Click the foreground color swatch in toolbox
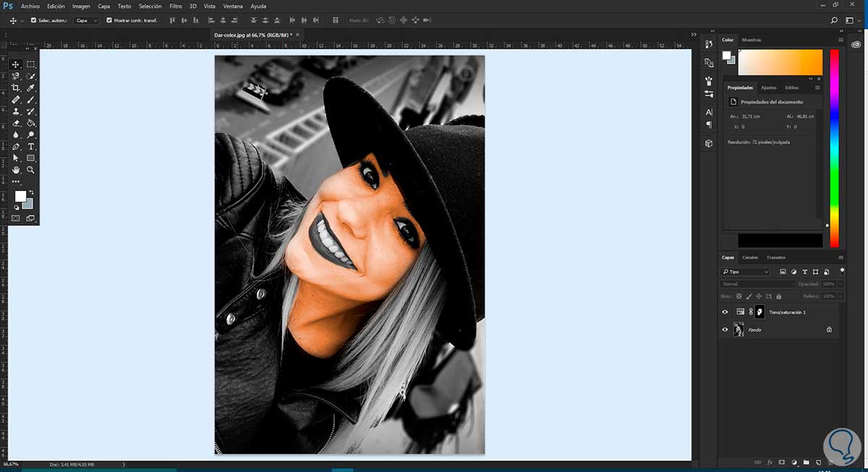This screenshot has width=868, height=472. coord(20,196)
